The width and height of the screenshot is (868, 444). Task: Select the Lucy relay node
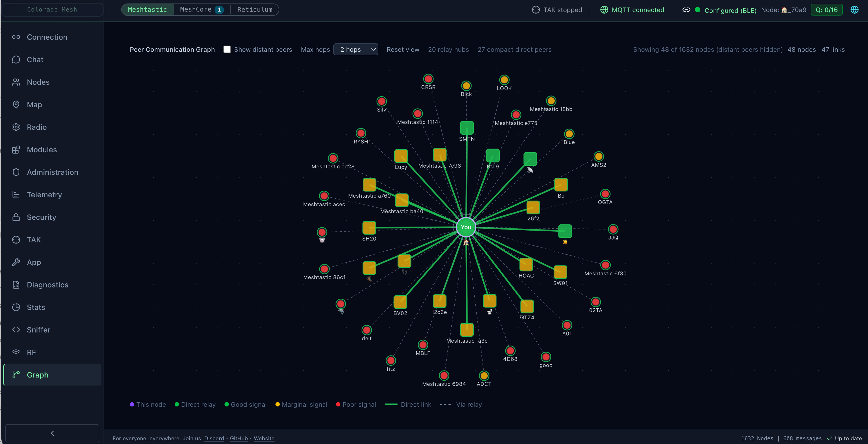point(401,156)
